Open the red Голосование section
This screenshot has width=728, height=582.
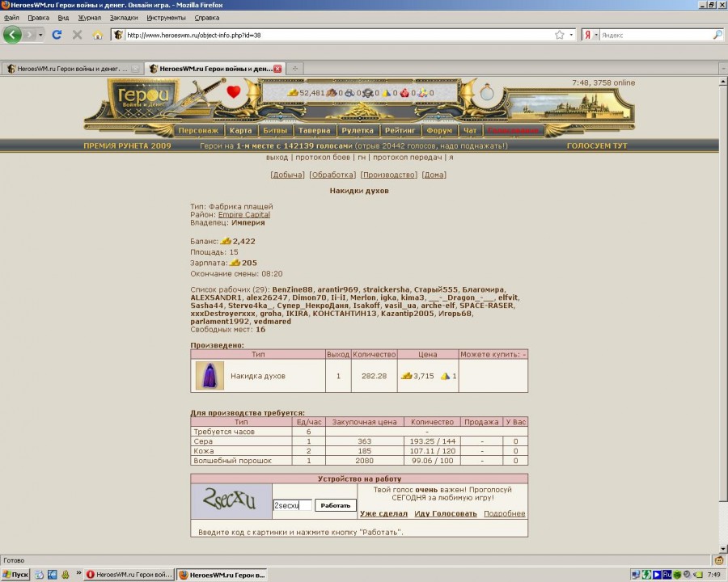click(x=513, y=130)
